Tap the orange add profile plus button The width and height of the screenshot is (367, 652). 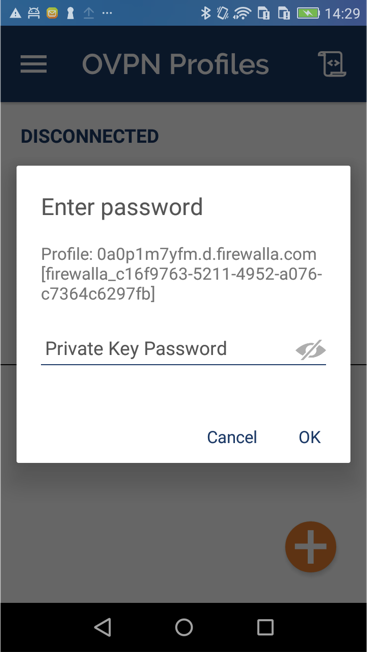(310, 547)
